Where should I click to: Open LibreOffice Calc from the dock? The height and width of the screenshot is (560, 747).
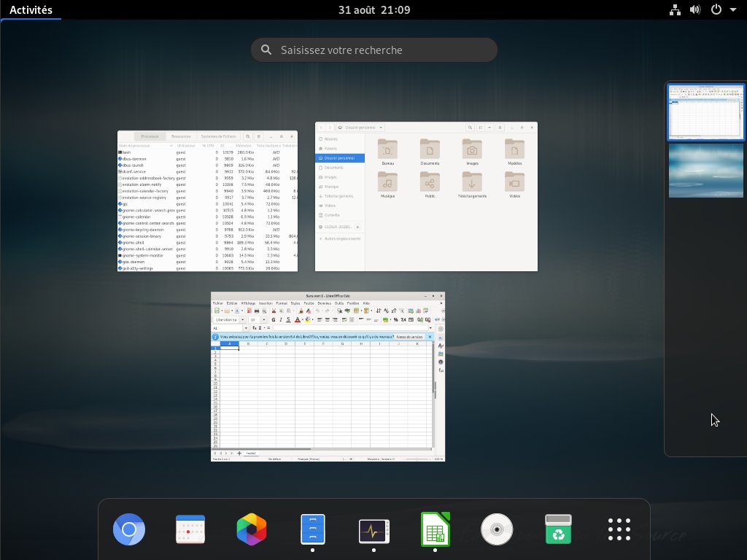[x=436, y=529]
